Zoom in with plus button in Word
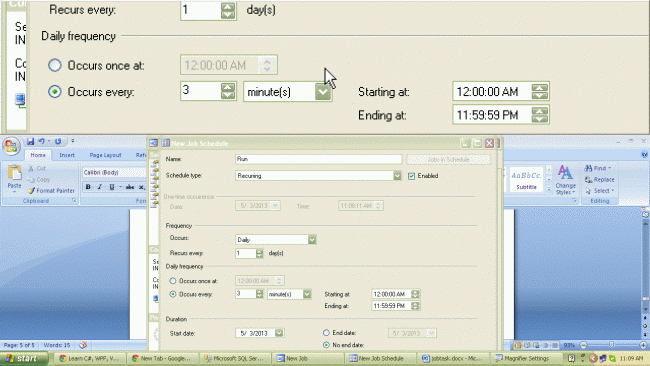 (x=643, y=345)
